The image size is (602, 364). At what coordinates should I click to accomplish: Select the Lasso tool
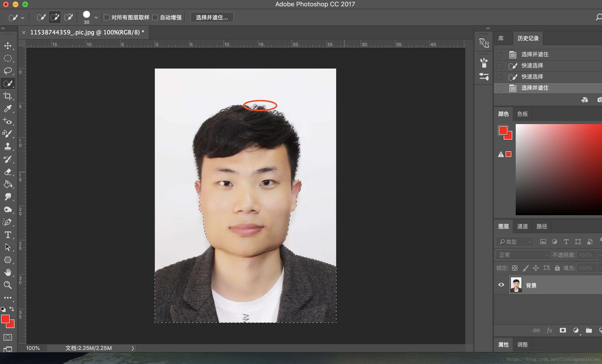point(8,71)
